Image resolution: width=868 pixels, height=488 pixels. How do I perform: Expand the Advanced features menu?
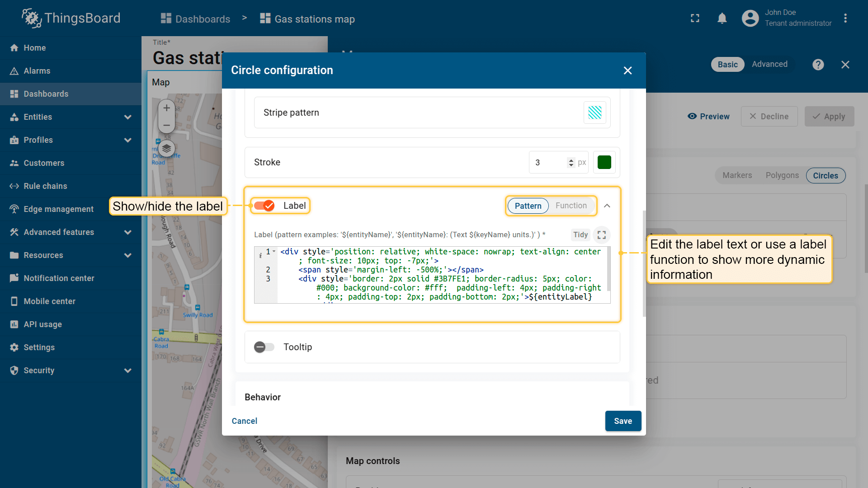click(128, 232)
